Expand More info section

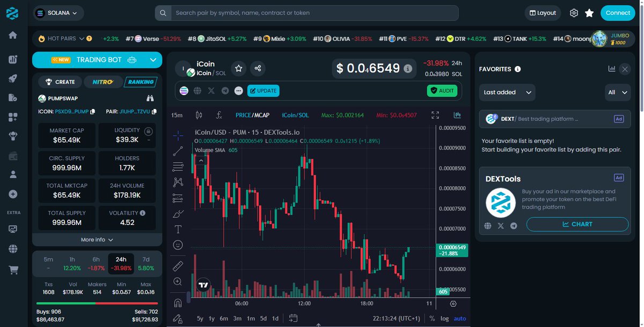point(97,239)
